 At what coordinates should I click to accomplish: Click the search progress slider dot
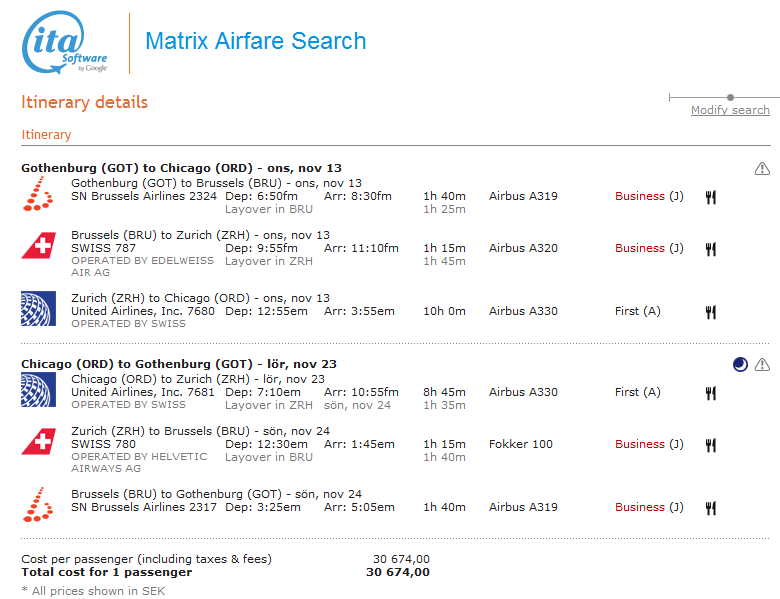731,97
